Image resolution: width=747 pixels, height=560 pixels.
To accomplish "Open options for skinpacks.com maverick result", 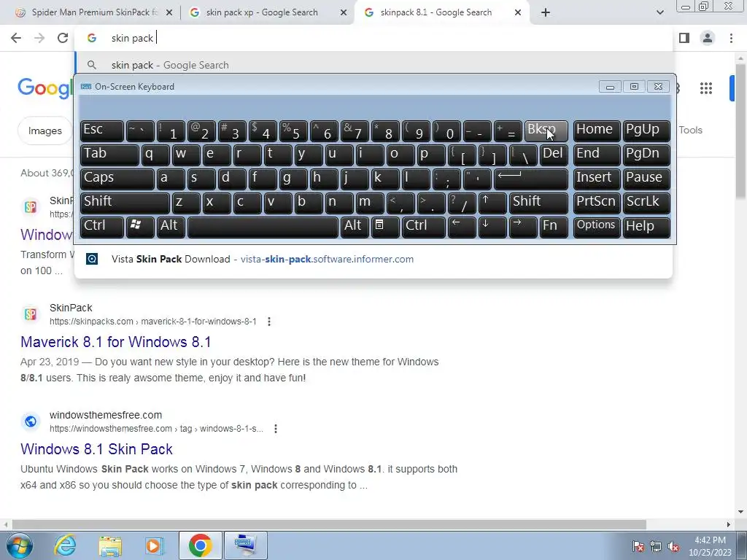I will click(269, 322).
